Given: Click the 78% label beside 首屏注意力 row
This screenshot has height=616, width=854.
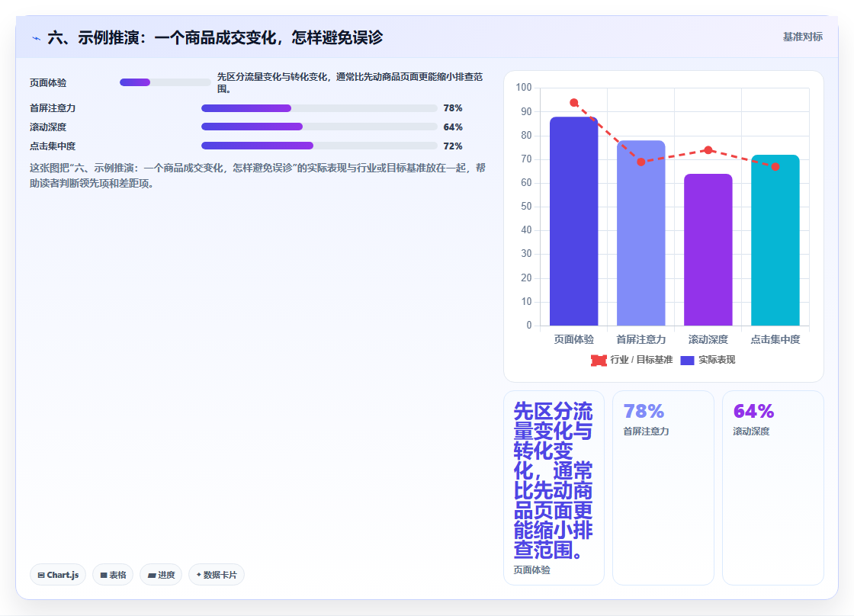Looking at the screenshot, I should click(x=453, y=107).
